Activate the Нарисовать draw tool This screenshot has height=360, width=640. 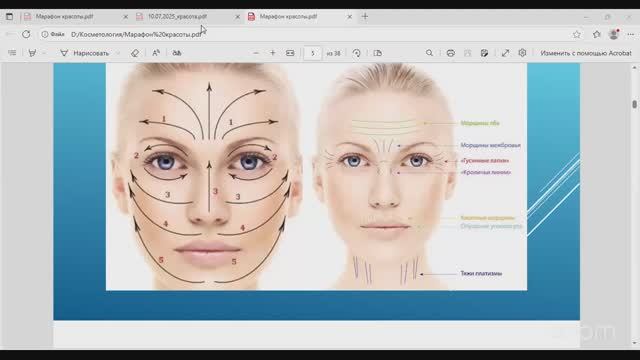click(85, 53)
